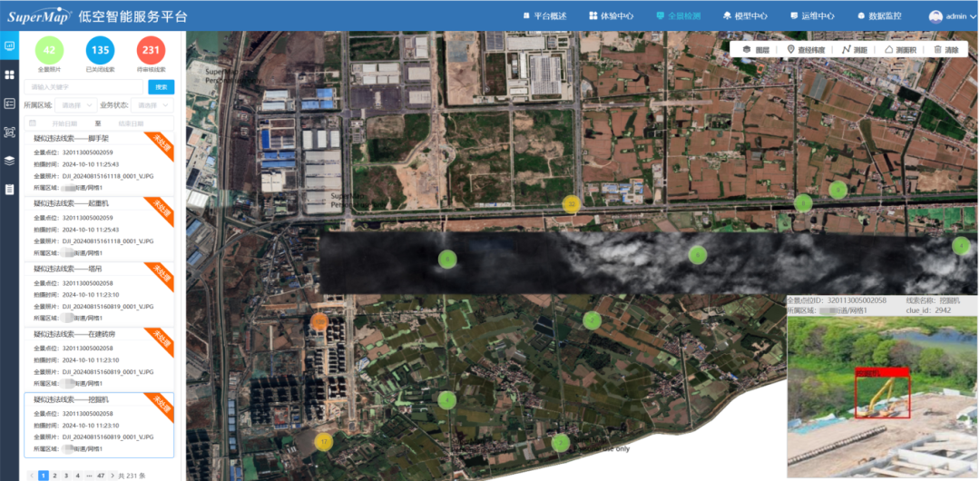Open the monitor screen icon in the sidebar
Image resolution: width=980 pixels, height=481 pixels.
9,45
